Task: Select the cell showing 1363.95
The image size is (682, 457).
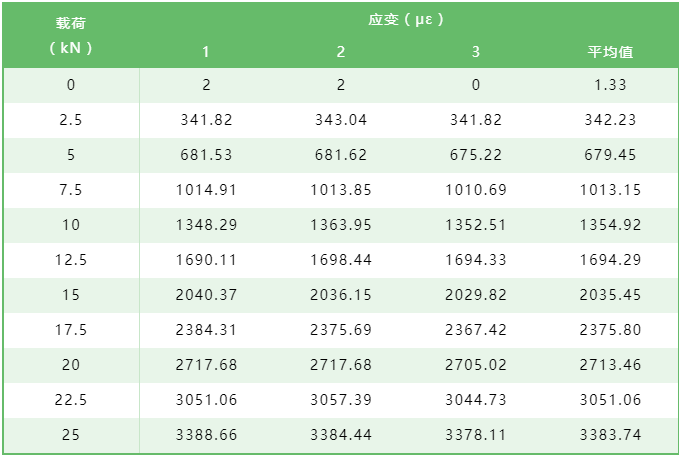Action: pos(341,225)
